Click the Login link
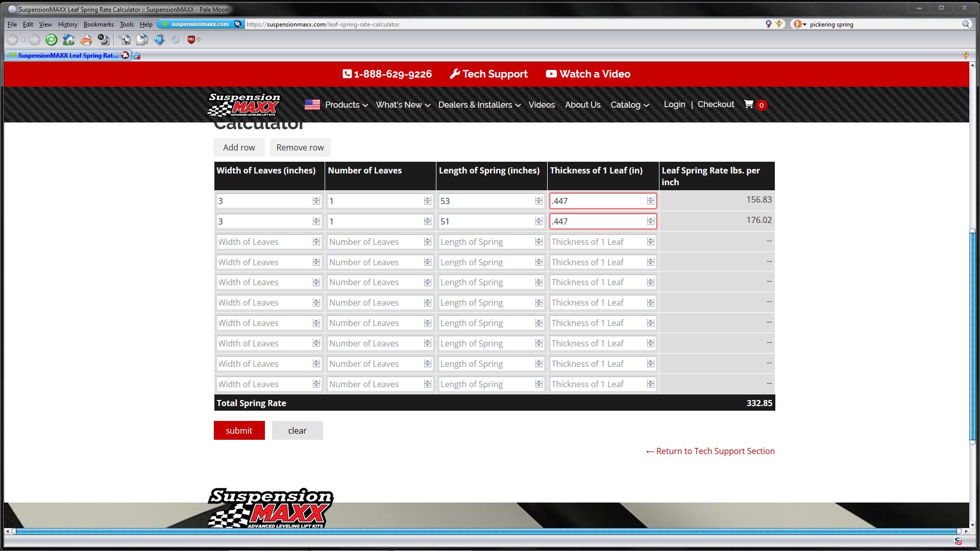Image resolution: width=980 pixels, height=551 pixels. pyautogui.click(x=674, y=104)
